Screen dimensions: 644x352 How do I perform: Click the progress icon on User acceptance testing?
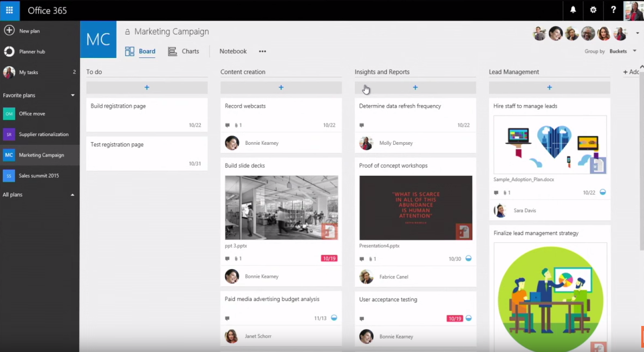(x=469, y=318)
